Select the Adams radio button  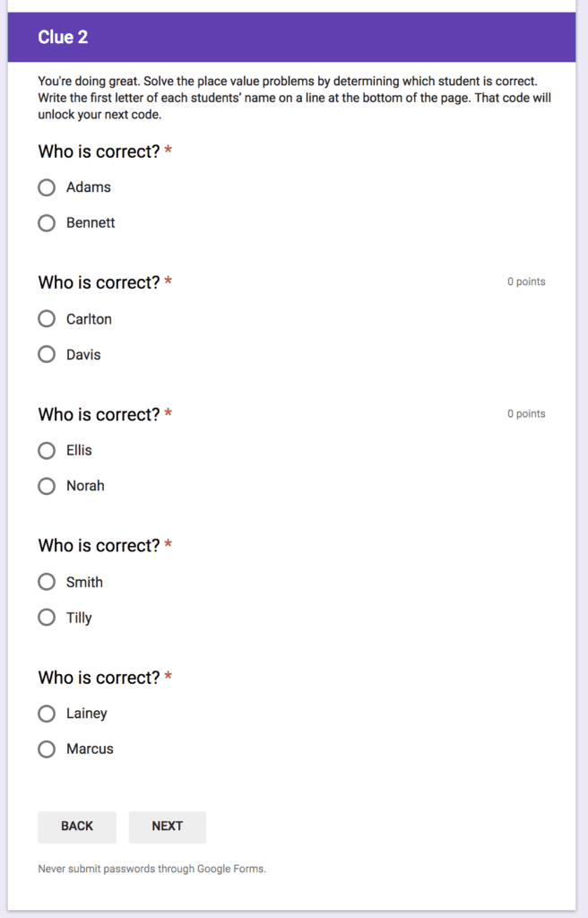point(47,187)
